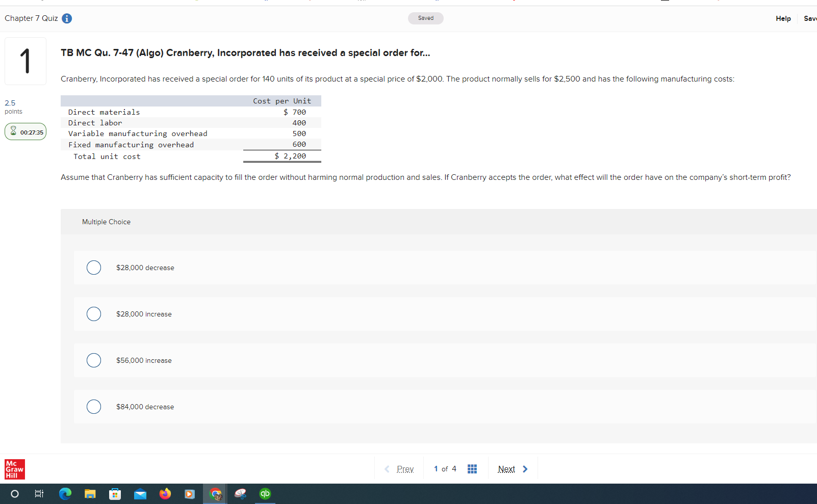Open the Mail app from the taskbar
The height and width of the screenshot is (504, 817).
coord(140,493)
